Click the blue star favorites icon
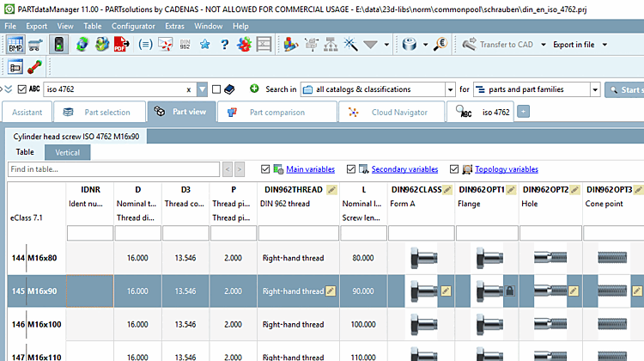 click(205, 45)
